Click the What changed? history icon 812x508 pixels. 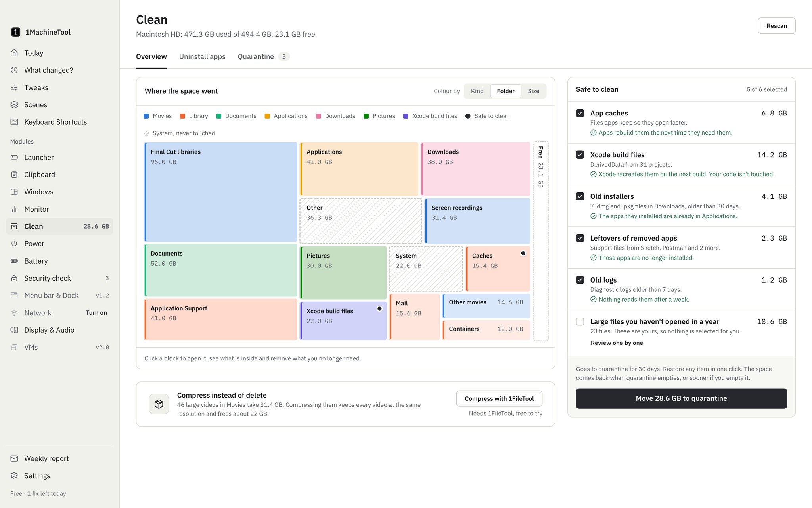(14, 70)
